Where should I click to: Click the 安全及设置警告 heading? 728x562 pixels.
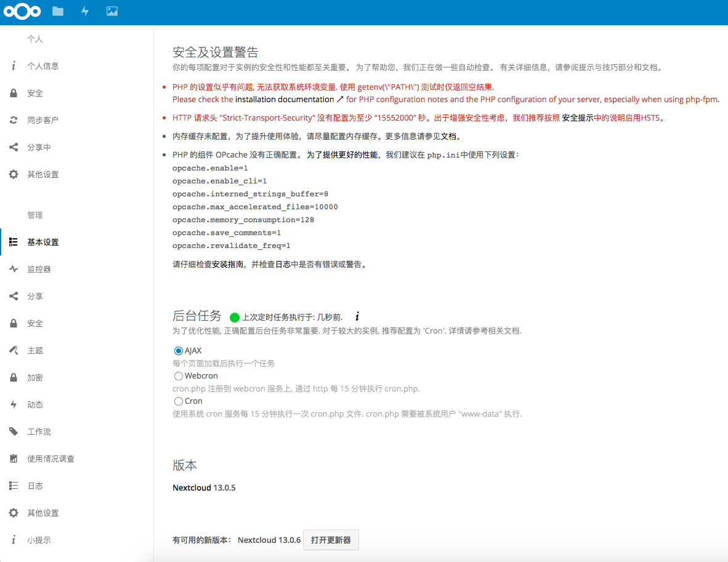tap(216, 52)
